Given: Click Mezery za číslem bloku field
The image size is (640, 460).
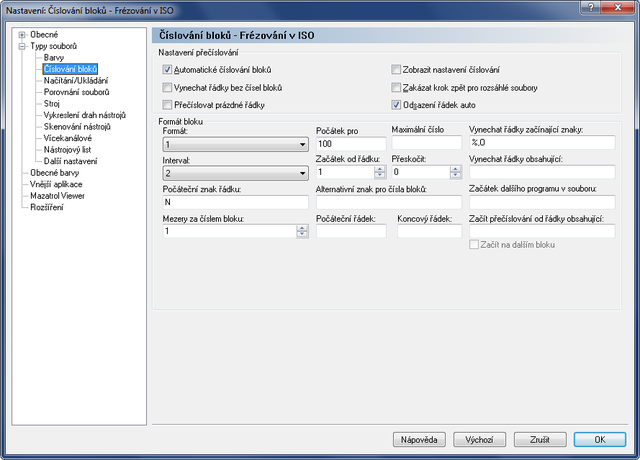Looking at the screenshot, I should point(229,231).
